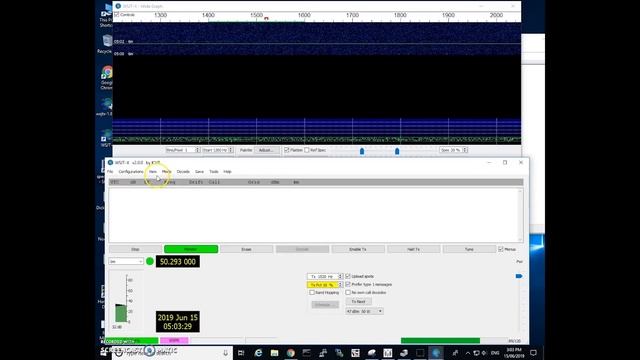Click the Stop button

(135, 249)
